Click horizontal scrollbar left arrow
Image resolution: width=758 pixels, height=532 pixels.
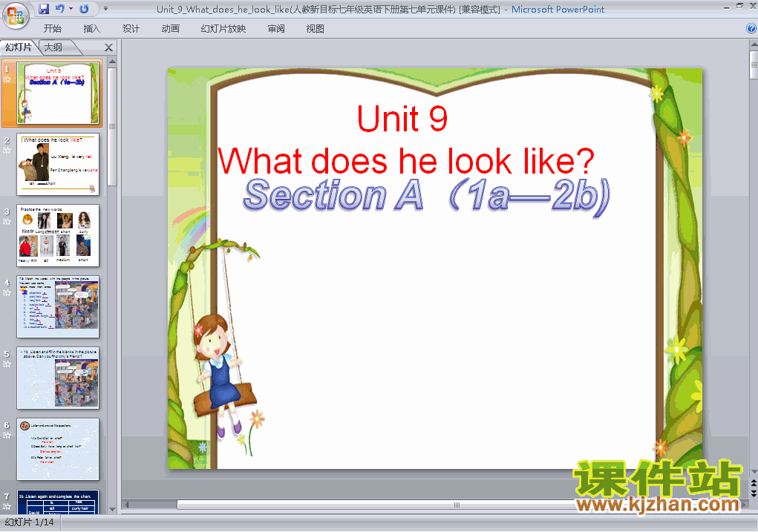(127, 505)
